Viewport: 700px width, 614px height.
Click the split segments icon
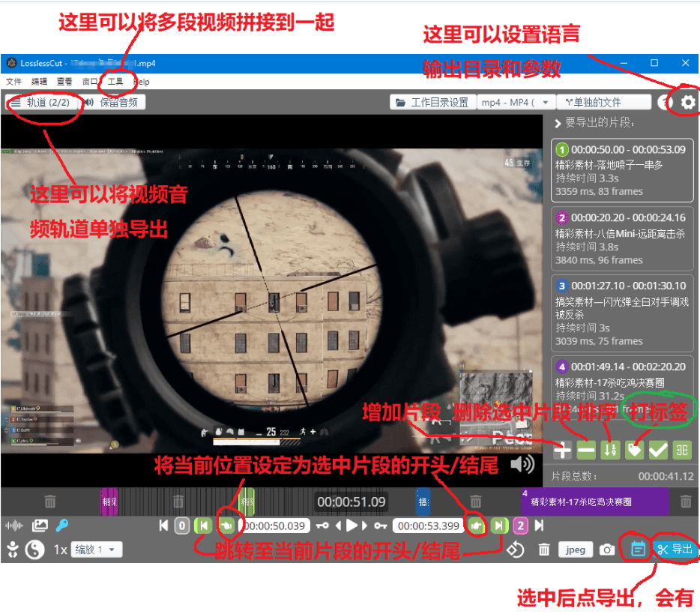click(x=682, y=450)
